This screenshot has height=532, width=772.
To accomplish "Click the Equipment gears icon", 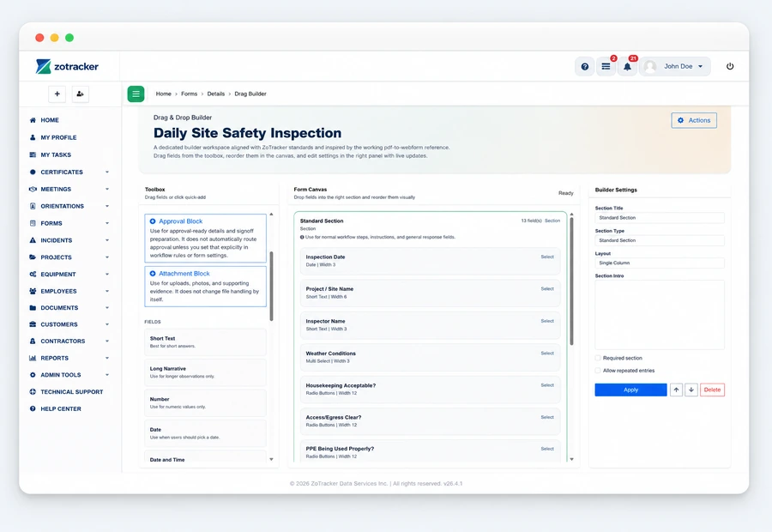I will [33, 275].
